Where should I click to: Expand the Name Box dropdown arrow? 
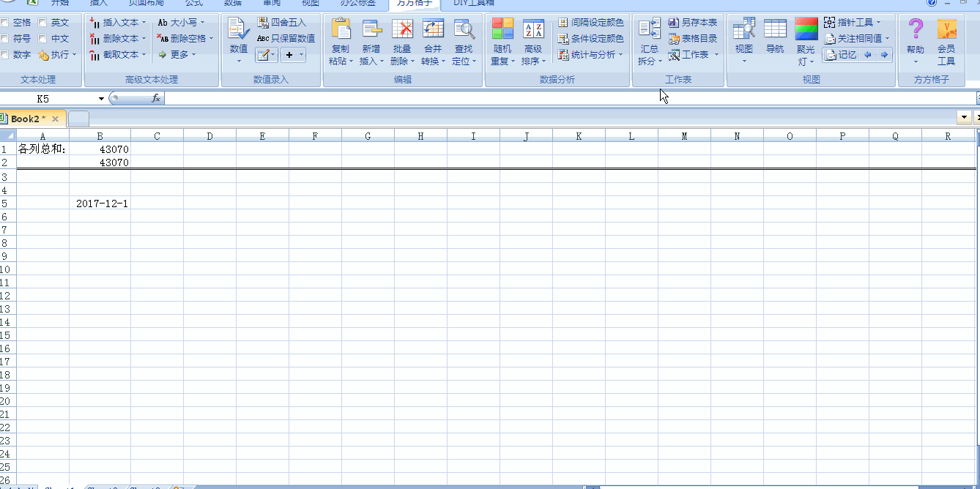(x=101, y=98)
